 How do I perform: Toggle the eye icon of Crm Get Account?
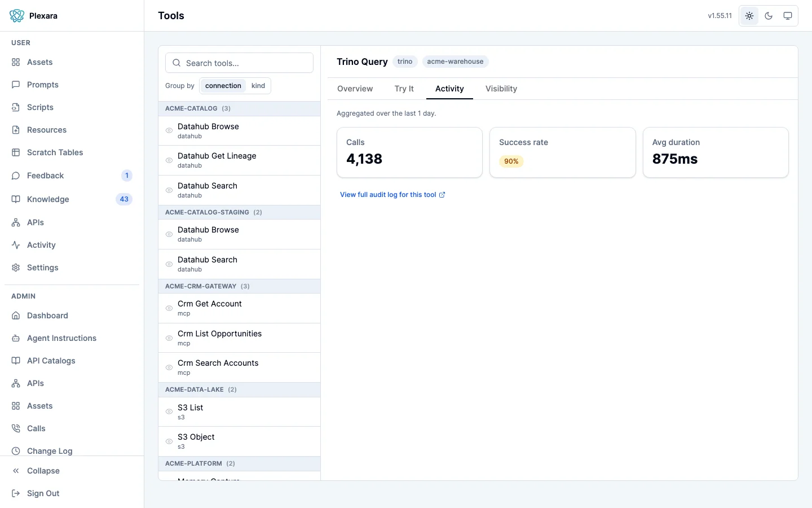tap(169, 308)
